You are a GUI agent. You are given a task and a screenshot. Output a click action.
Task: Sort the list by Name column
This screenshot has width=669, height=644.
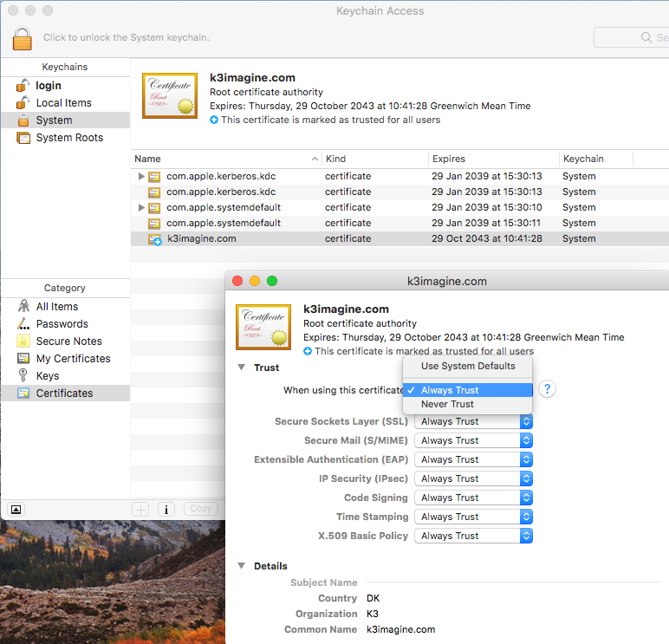226,159
